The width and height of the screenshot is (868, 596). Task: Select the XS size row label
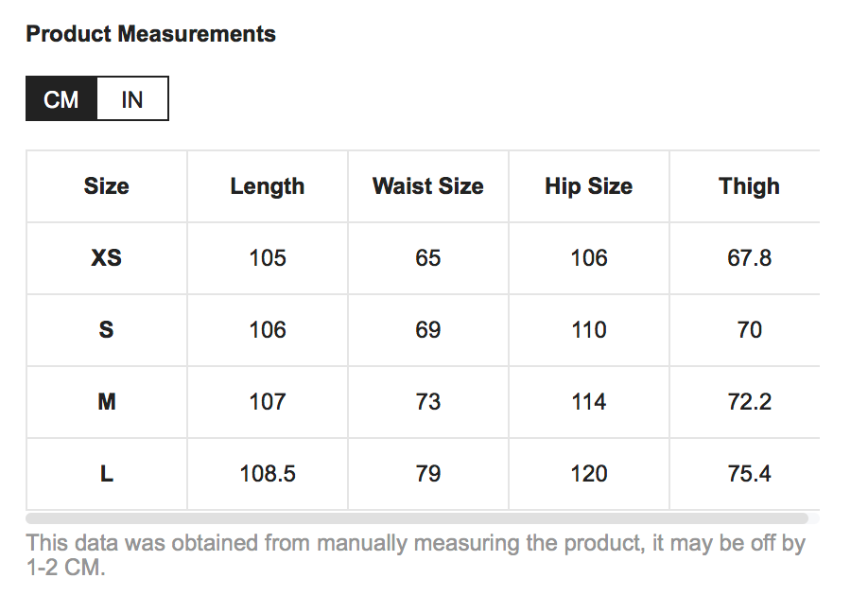coord(106,258)
